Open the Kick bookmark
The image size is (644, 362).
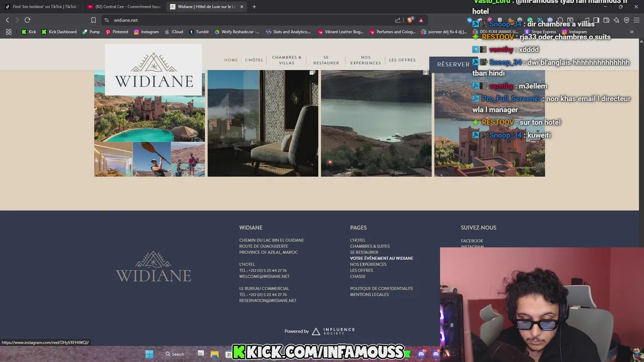[29, 32]
